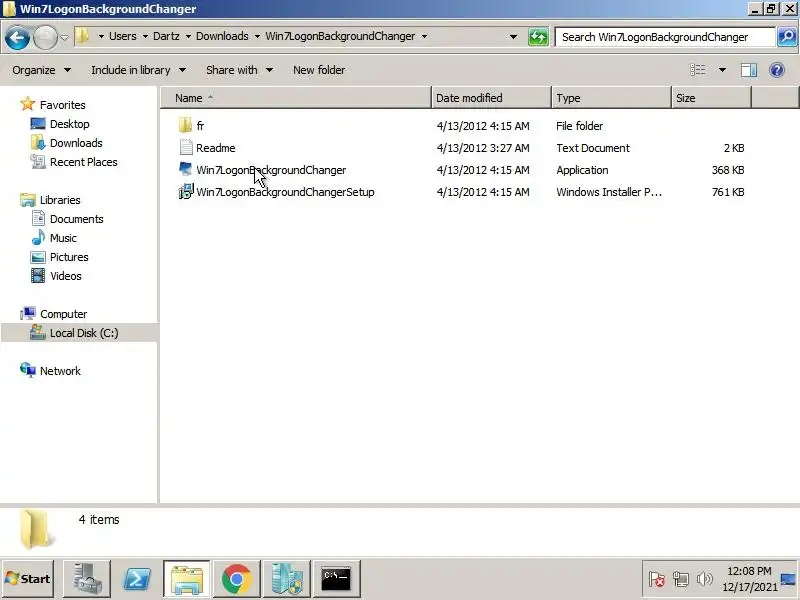Open Network in the navigation pane
The width and height of the screenshot is (800, 600).
click(x=60, y=370)
